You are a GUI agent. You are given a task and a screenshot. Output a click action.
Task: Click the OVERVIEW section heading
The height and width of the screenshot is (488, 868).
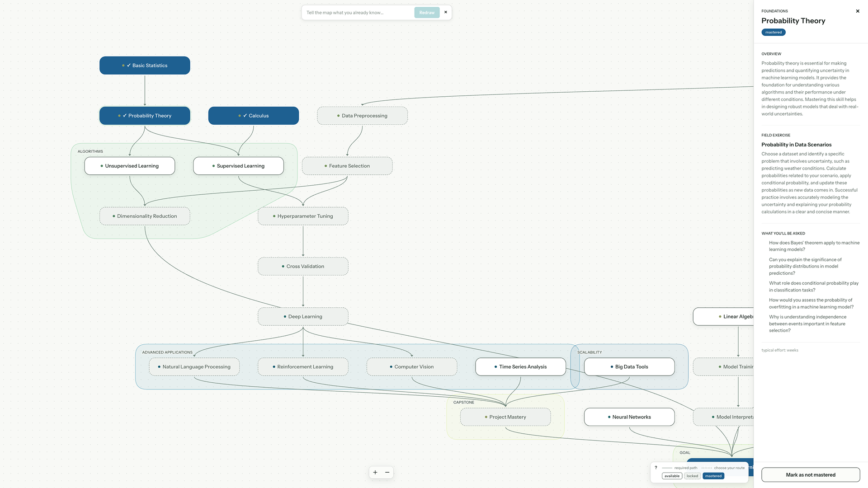(771, 54)
